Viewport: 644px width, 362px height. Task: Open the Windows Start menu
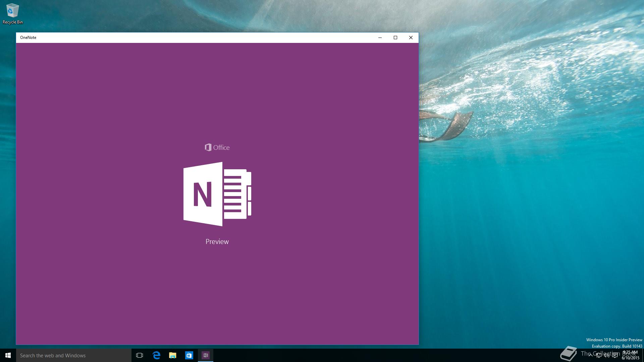(x=8, y=355)
